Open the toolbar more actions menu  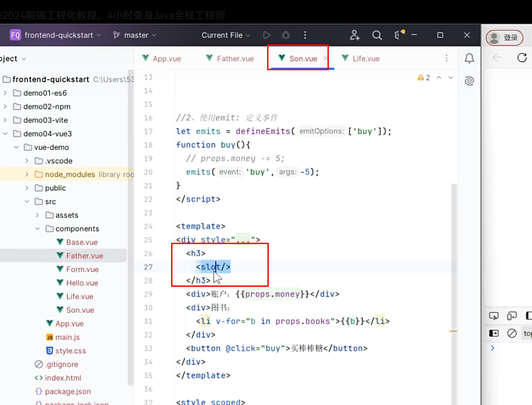pos(305,35)
